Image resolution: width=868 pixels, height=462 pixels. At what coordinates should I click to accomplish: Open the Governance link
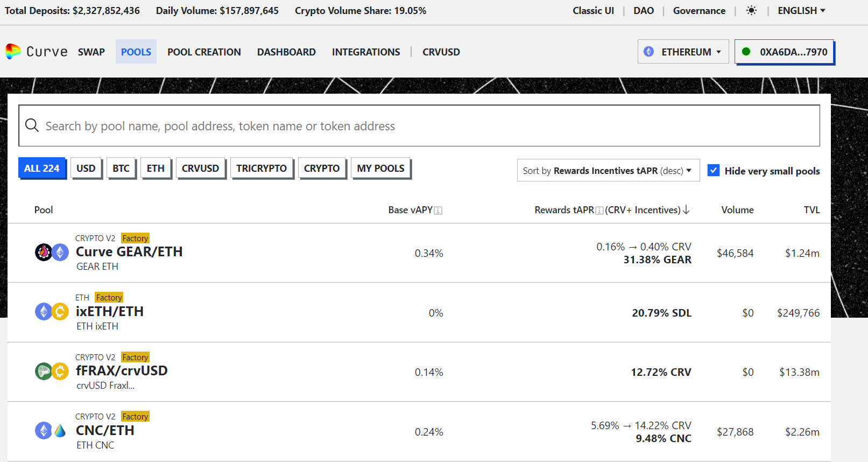(x=699, y=11)
